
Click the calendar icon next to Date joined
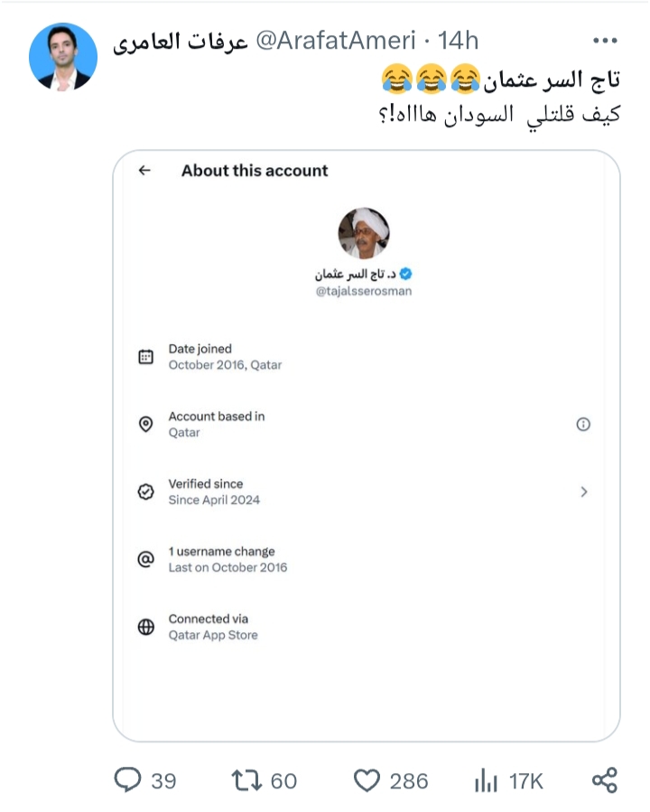pos(145,357)
